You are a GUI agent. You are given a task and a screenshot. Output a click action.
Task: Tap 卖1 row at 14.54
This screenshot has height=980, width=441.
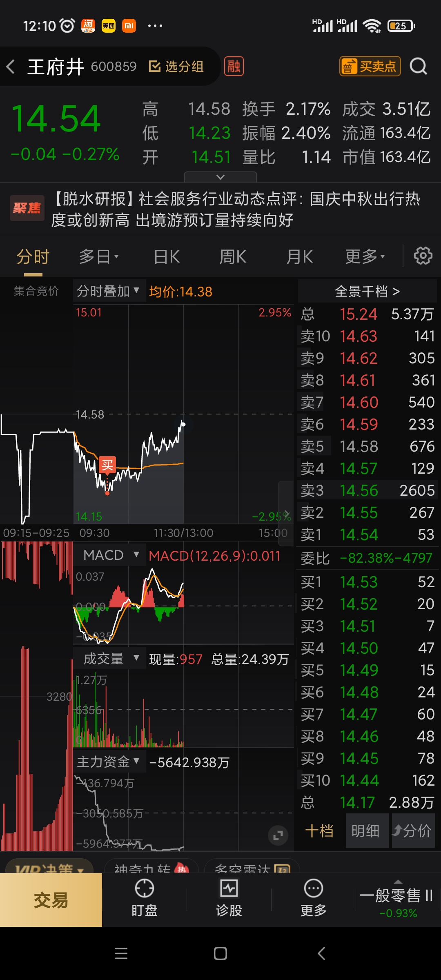367,535
